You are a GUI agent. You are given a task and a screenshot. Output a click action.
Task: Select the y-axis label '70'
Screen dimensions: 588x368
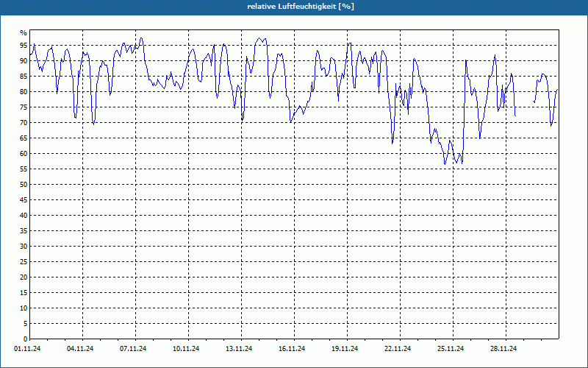click(x=24, y=122)
